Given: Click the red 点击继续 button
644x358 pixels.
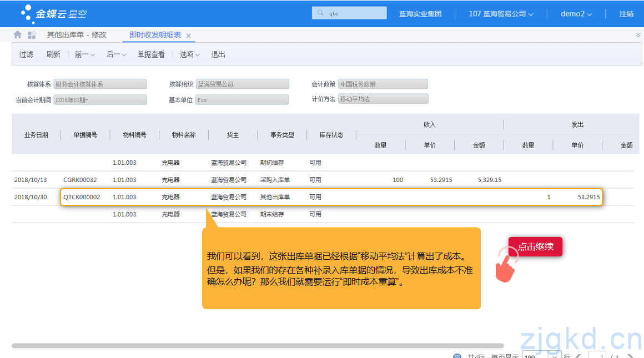Looking at the screenshot, I should [x=535, y=247].
